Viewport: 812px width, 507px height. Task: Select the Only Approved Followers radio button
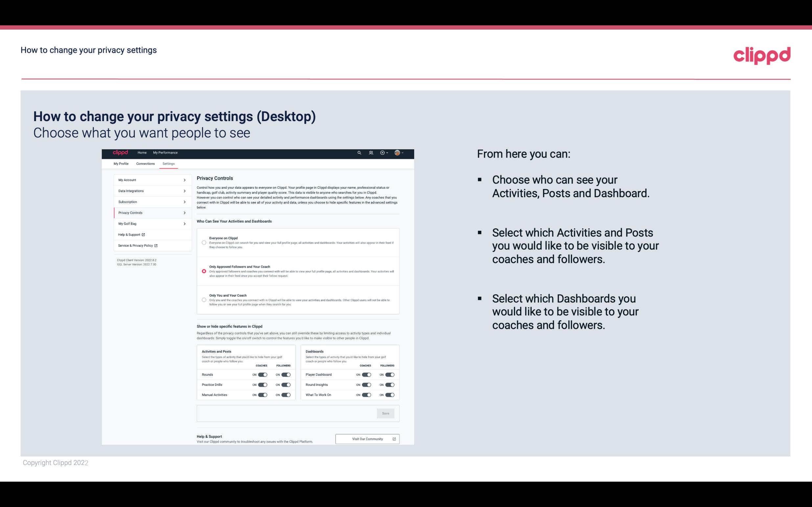point(204,272)
